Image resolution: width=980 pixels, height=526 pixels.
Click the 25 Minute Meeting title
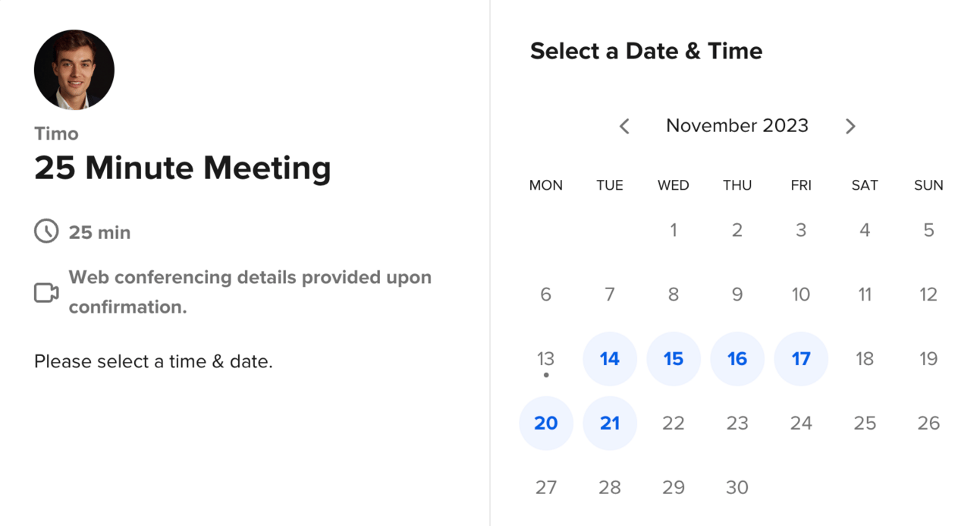pos(183,168)
